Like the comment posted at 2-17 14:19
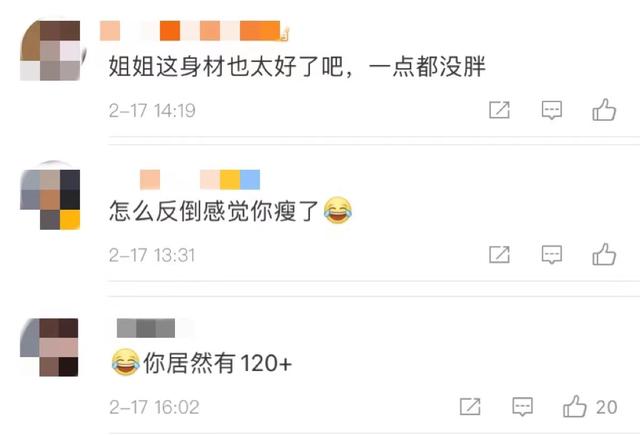The image size is (640, 435). [604, 110]
